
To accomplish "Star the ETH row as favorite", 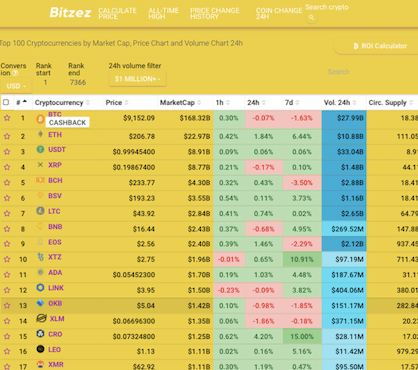I will point(7,136).
